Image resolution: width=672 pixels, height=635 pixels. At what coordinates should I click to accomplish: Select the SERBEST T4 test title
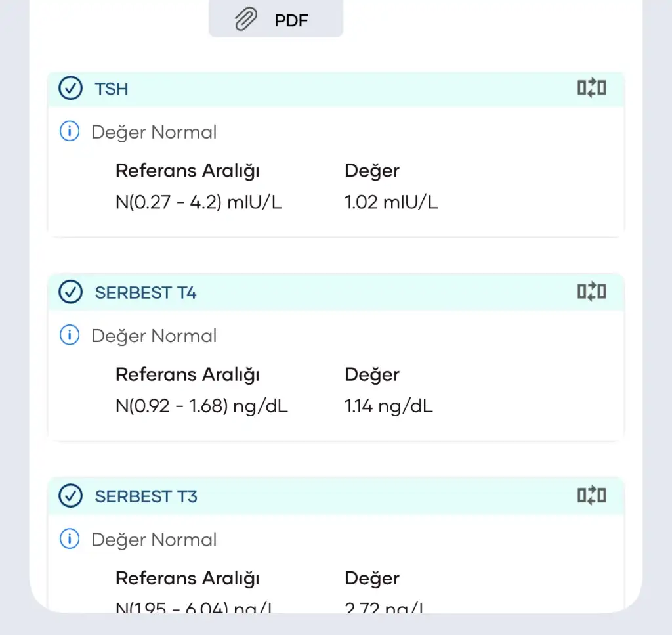pos(146,293)
